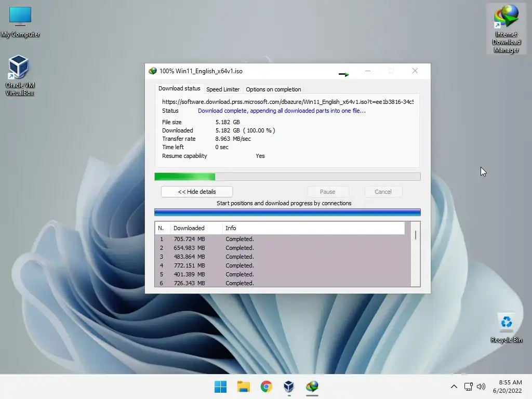Image resolution: width=532 pixels, height=399 pixels.
Task: Switch to Internet Download Manager in taskbar
Action: pos(312,387)
